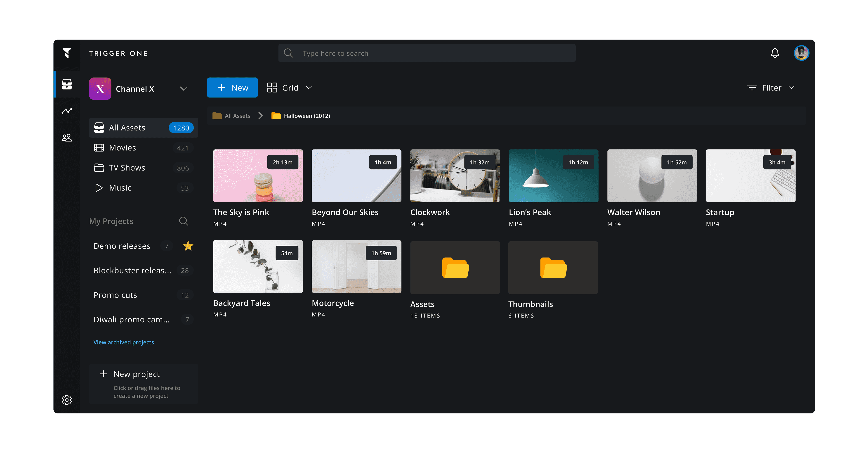The width and height of the screenshot is (868, 453).
Task: Open The Sky is Pink thumbnail
Action: [258, 176]
